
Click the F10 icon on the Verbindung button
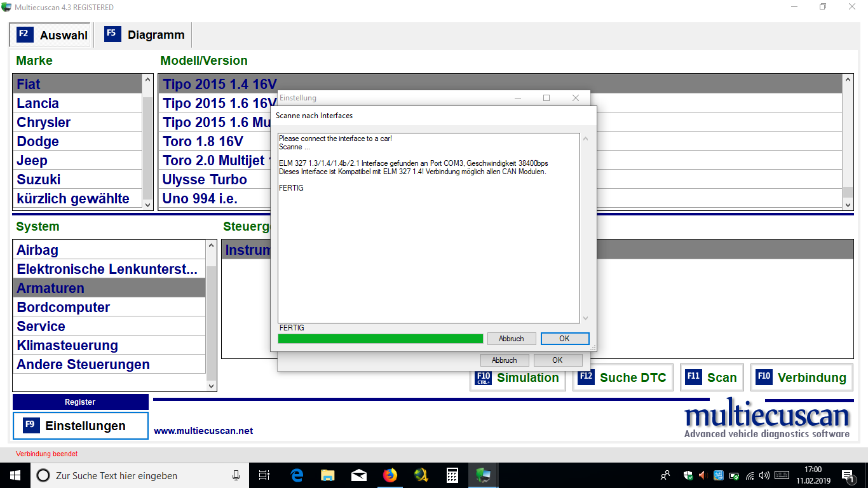764,377
